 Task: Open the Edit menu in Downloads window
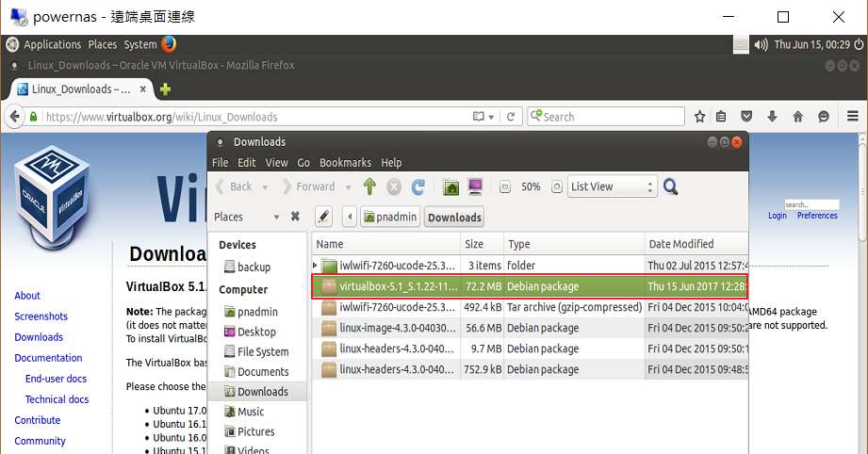246,163
